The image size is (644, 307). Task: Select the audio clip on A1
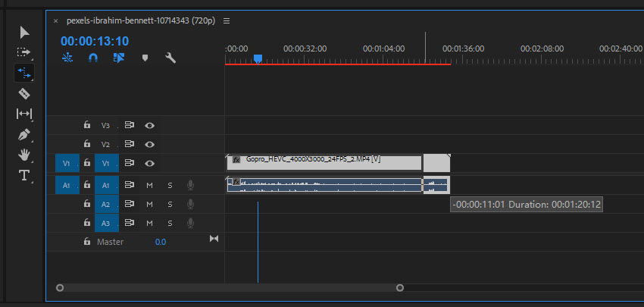[324, 185]
